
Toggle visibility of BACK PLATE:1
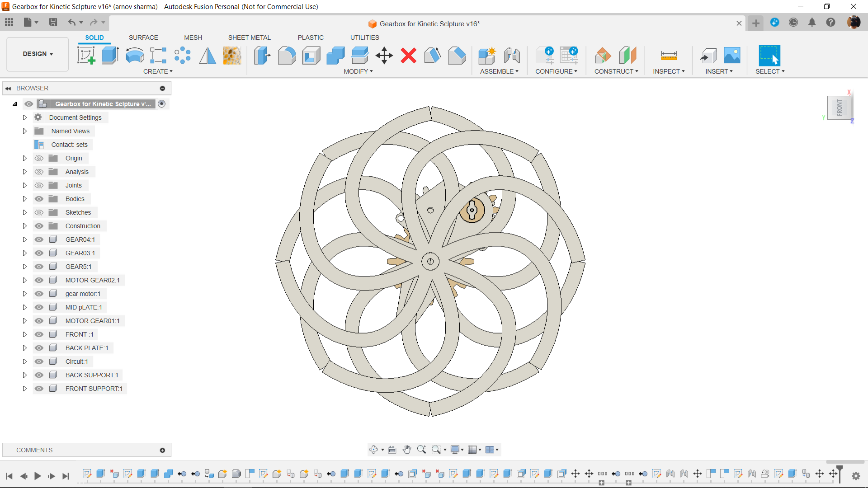point(39,347)
